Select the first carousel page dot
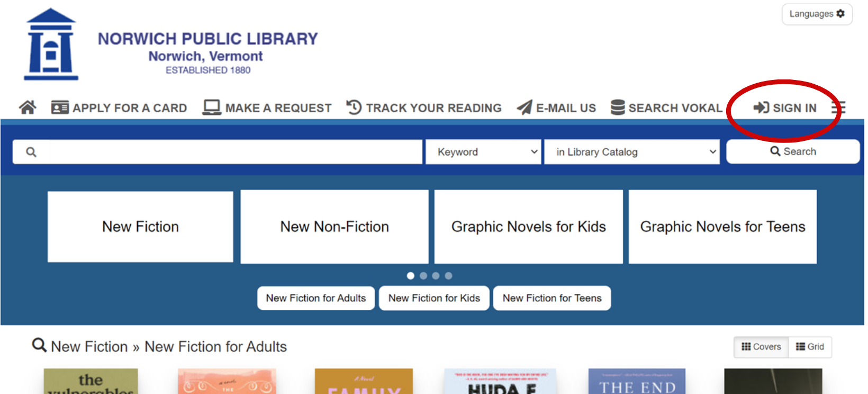The height and width of the screenshot is (394, 868). point(410,275)
